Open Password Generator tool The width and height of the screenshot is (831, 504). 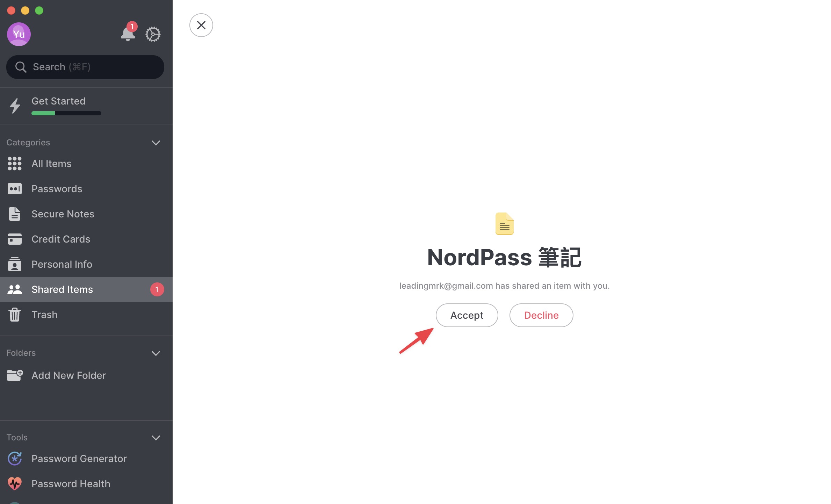(x=86, y=459)
